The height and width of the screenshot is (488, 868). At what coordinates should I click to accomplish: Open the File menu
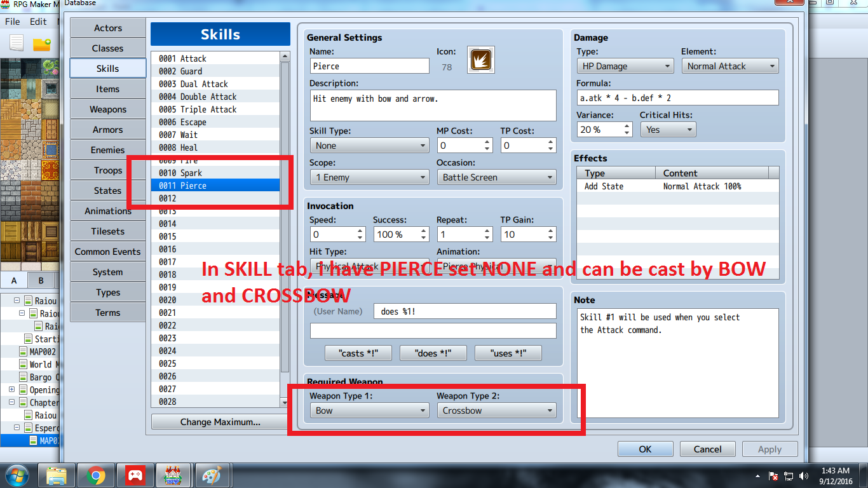[x=13, y=21]
